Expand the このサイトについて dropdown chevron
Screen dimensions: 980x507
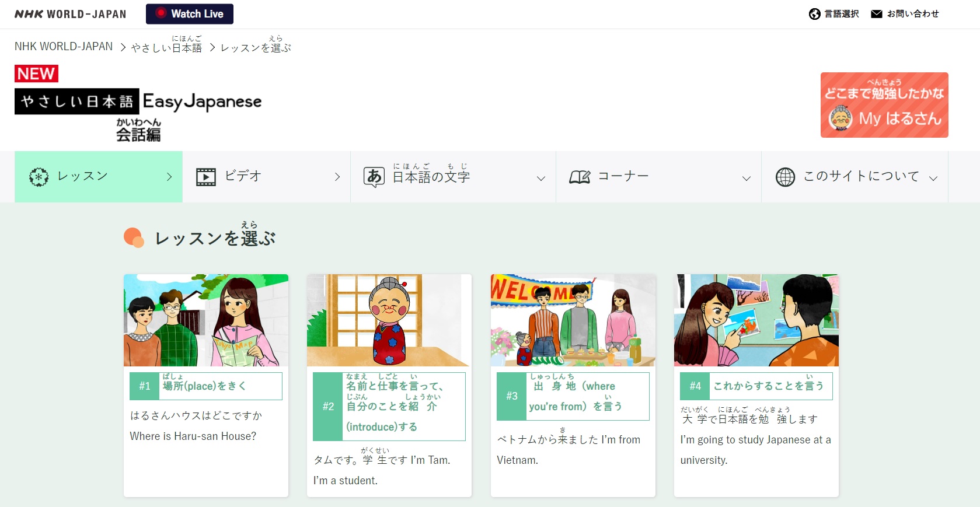point(933,179)
